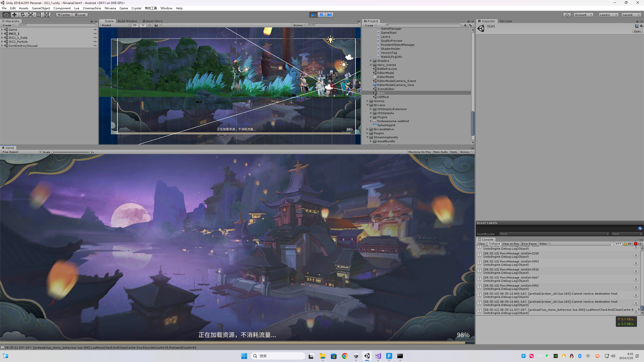Viewport: 644px width, 362px height.
Task: Select the Scale tool icon
Action: [x=30, y=15]
